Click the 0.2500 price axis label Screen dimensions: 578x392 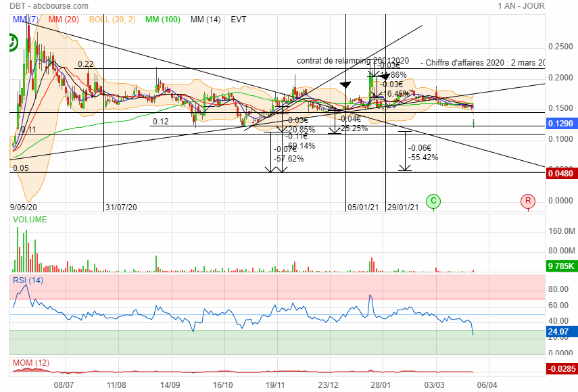(560, 47)
